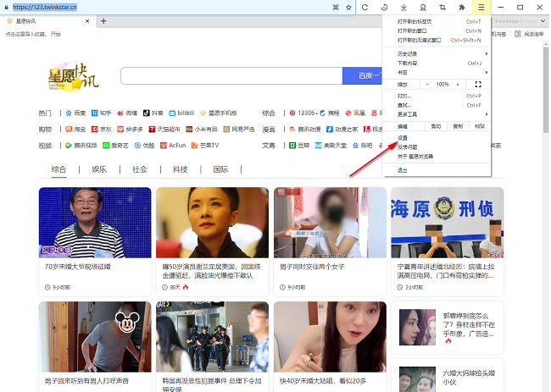Open the extensions puzzle icon
Screen dimensions: 551x392
coord(462,7)
